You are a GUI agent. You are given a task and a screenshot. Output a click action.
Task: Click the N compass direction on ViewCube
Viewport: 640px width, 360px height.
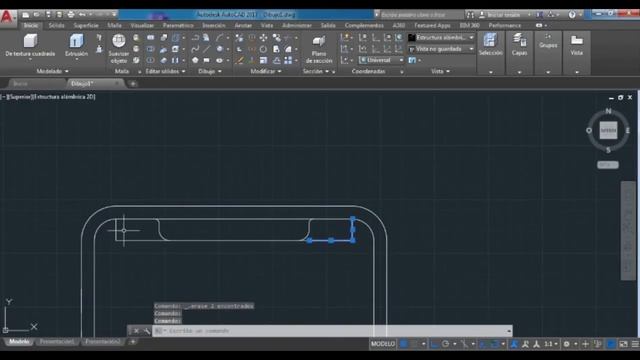coord(608,111)
